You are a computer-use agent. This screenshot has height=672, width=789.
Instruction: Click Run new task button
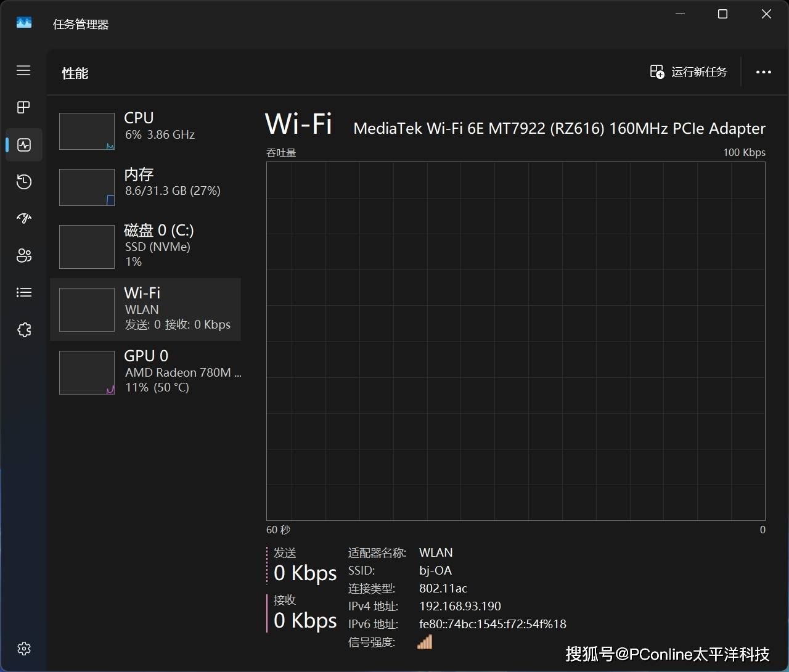coord(689,72)
